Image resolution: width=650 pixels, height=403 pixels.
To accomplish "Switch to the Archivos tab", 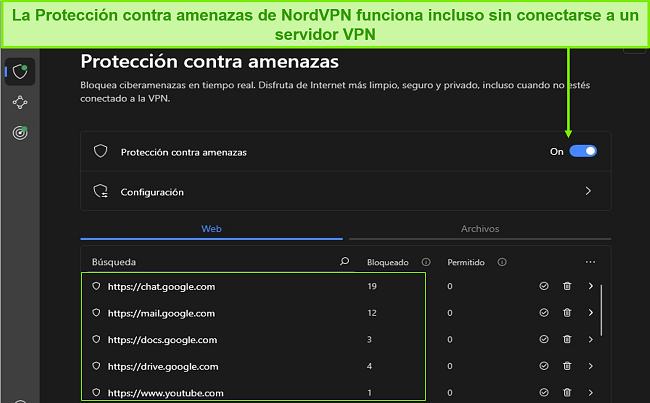I will [480, 228].
